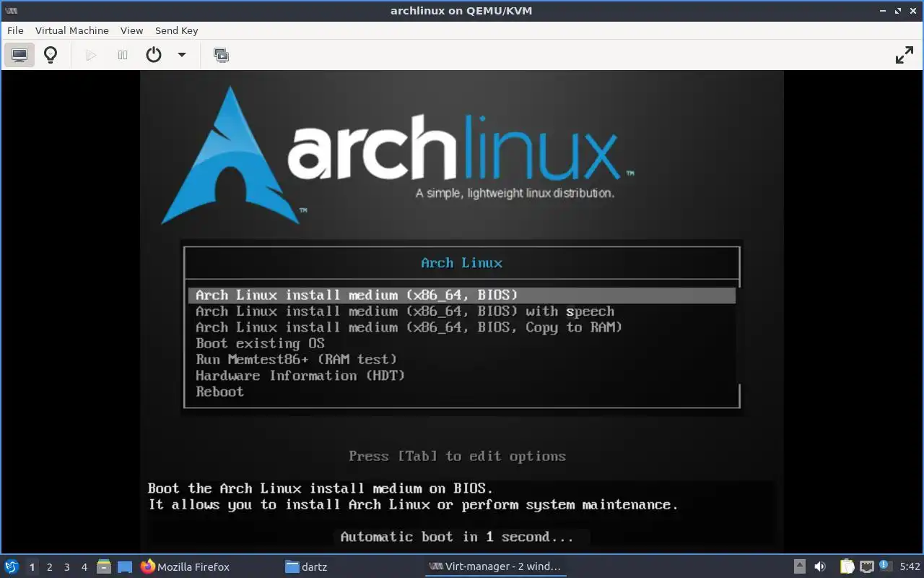The width and height of the screenshot is (924, 578).
Task: Open the network connection tray icon
Action: pyautogui.click(x=866, y=566)
